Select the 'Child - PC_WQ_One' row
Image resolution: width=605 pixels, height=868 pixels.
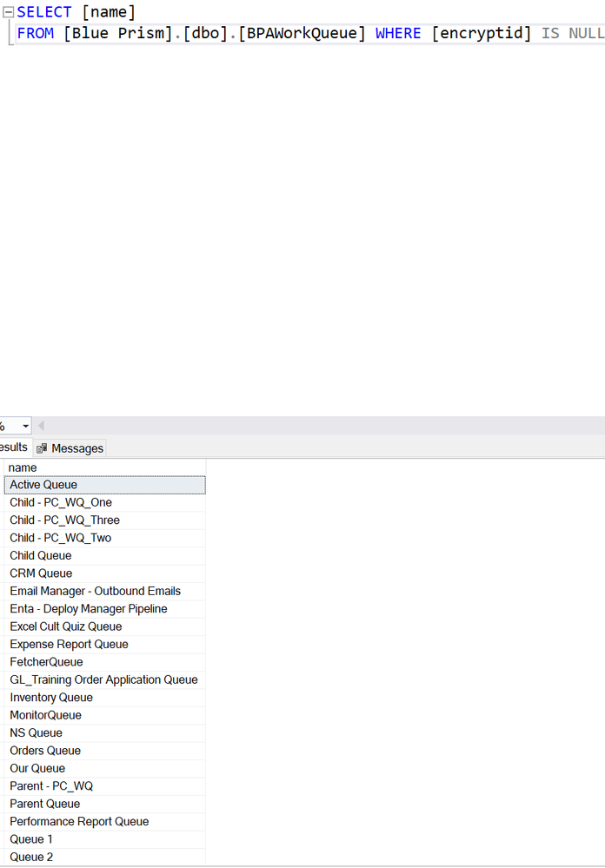(104, 503)
